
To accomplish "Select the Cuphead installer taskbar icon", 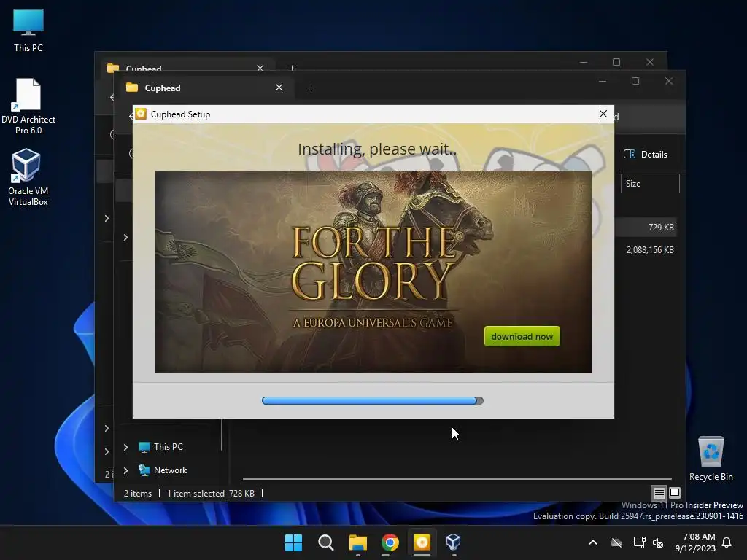I will (x=422, y=542).
